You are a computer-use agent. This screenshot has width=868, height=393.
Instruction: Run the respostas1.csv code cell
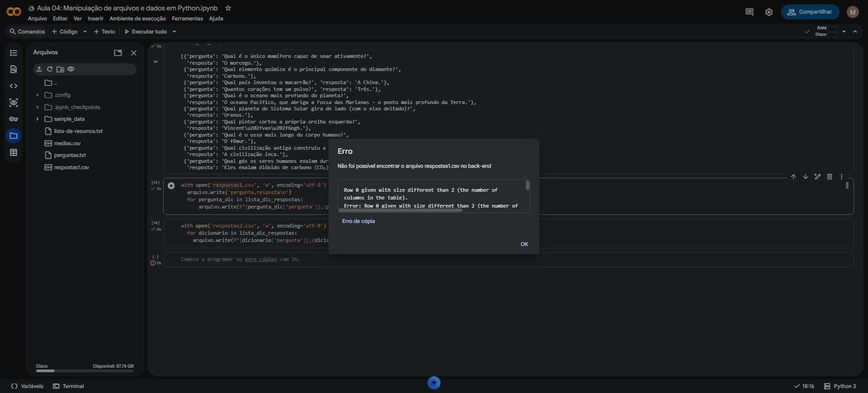point(171,185)
